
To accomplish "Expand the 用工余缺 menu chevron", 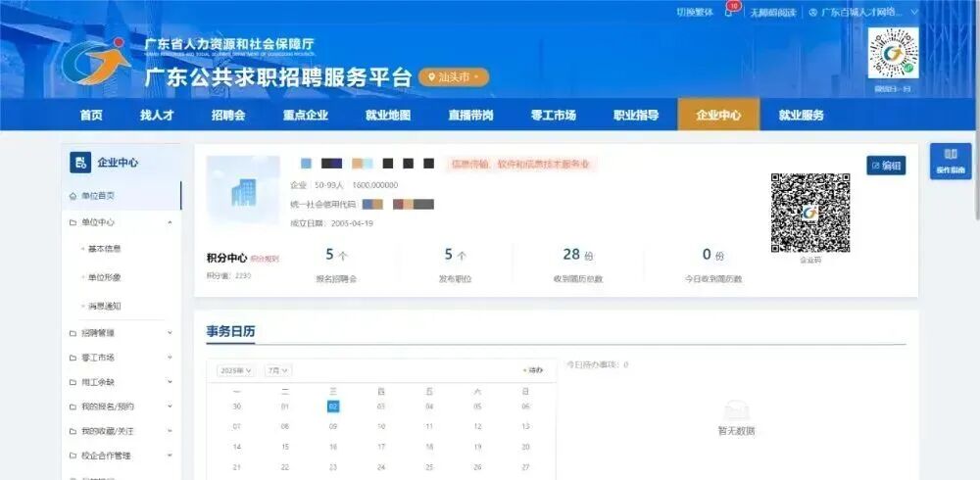I will 170,382.
